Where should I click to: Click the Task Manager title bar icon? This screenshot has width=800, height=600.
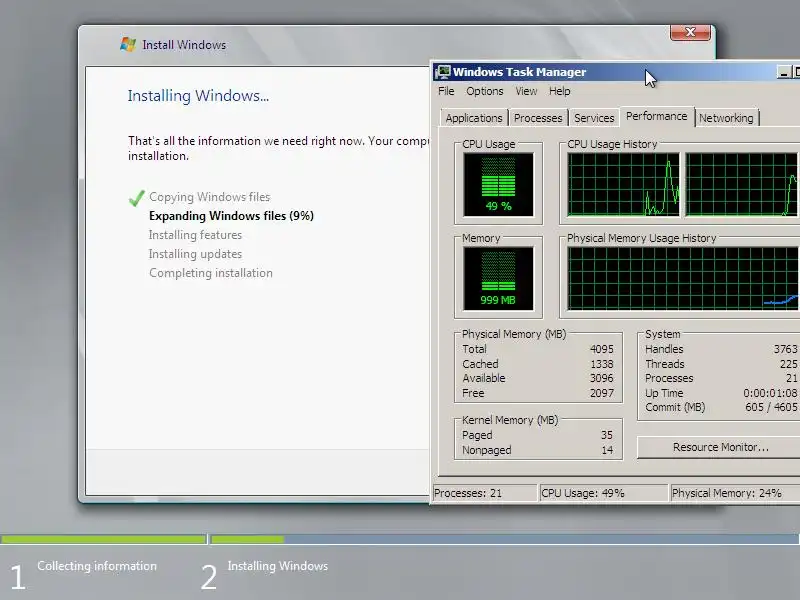pyautogui.click(x=442, y=72)
